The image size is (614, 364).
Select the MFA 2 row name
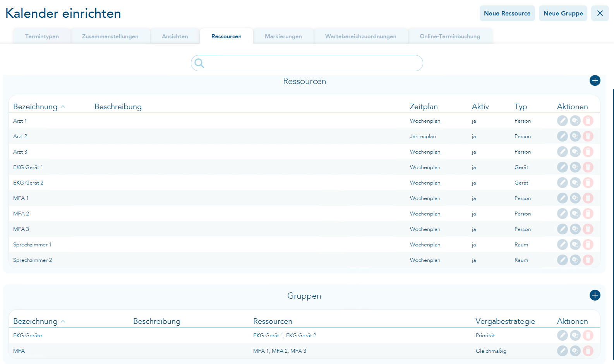pyautogui.click(x=21, y=214)
